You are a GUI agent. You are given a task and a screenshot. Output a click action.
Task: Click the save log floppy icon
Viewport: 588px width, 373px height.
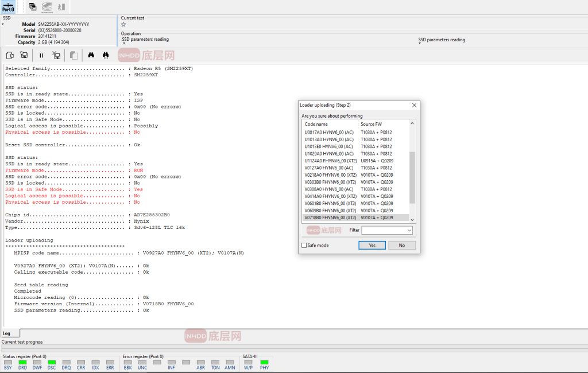[x=24, y=56]
